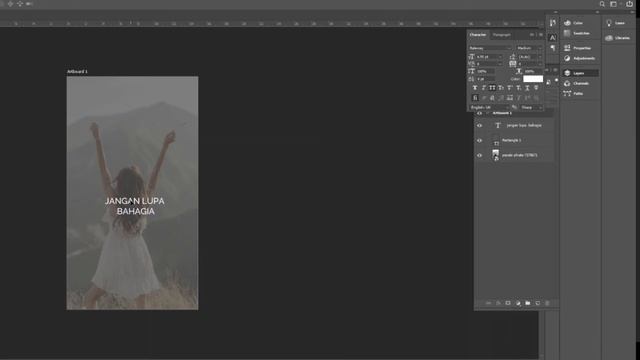Create a new layer icon

[538, 303]
